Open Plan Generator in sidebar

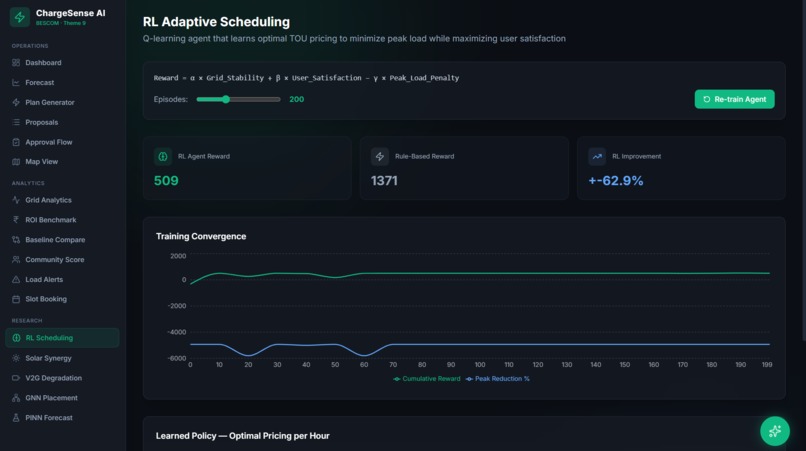(x=62, y=102)
